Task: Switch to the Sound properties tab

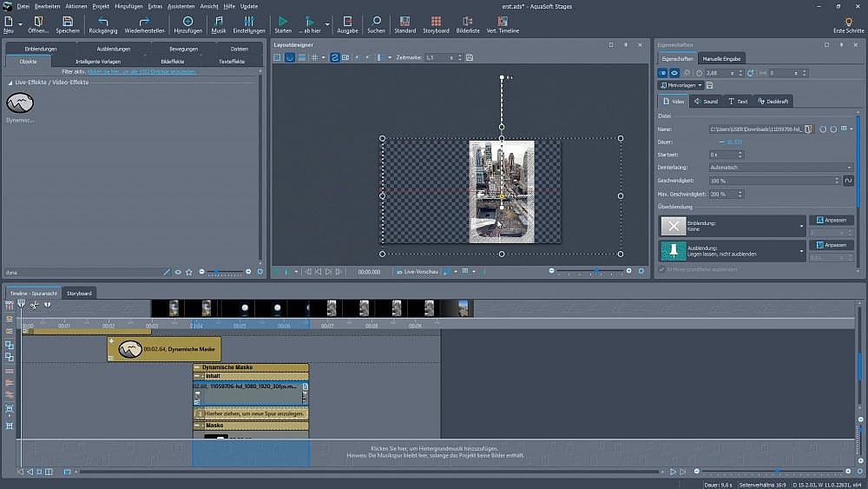Action: 706,102
